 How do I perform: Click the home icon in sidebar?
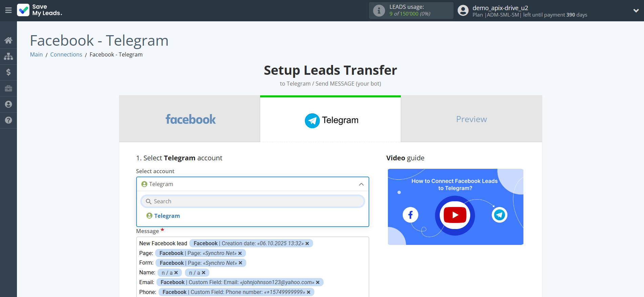point(8,41)
